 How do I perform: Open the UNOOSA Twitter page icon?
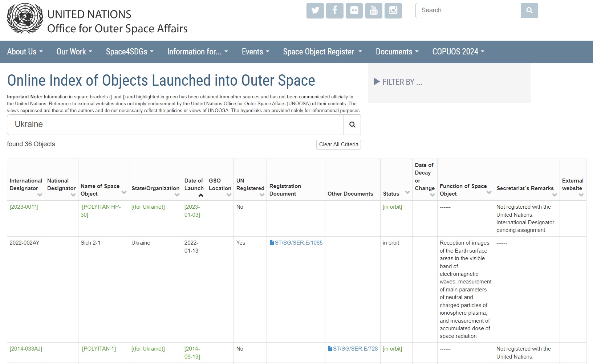315,11
